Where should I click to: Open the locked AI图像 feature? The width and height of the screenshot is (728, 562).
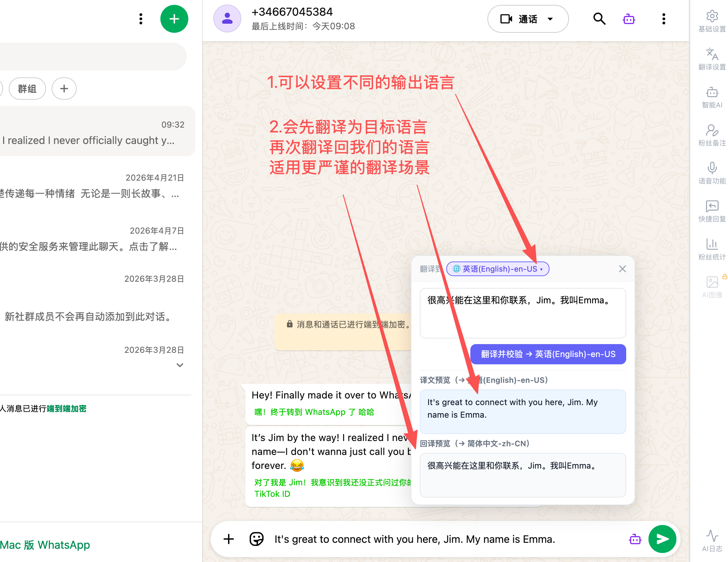point(712,287)
